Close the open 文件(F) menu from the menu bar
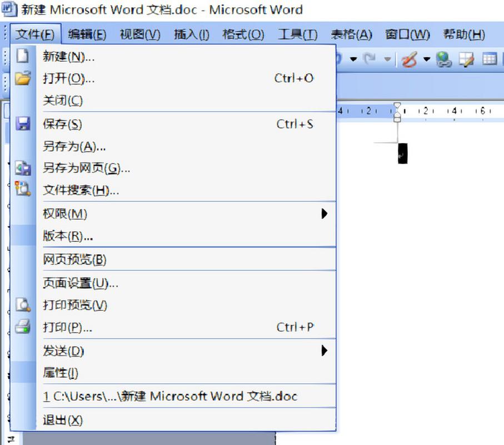The width and height of the screenshot is (504, 445). (x=36, y=34)
